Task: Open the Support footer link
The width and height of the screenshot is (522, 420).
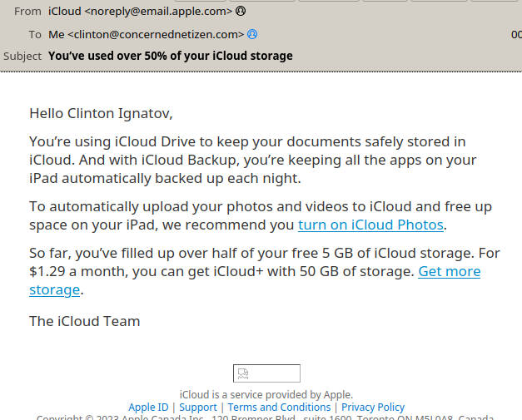Action: pos(198,407)
